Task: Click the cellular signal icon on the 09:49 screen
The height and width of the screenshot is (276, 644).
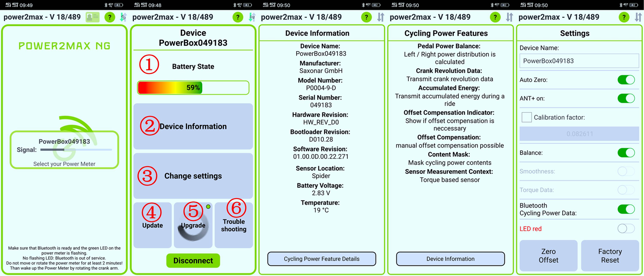Action: coord(12,5)
